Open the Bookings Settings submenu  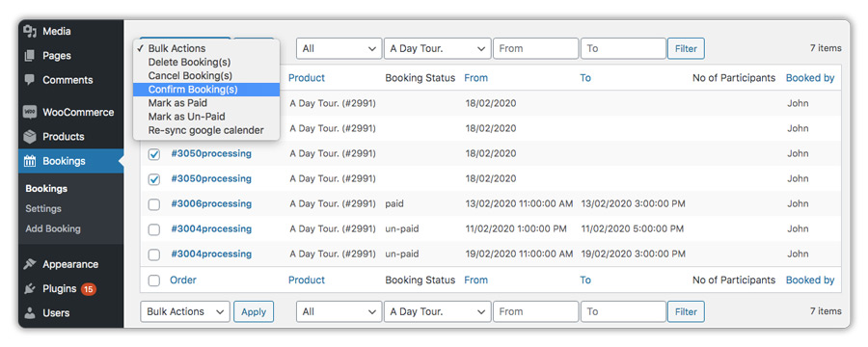(43, 208)
